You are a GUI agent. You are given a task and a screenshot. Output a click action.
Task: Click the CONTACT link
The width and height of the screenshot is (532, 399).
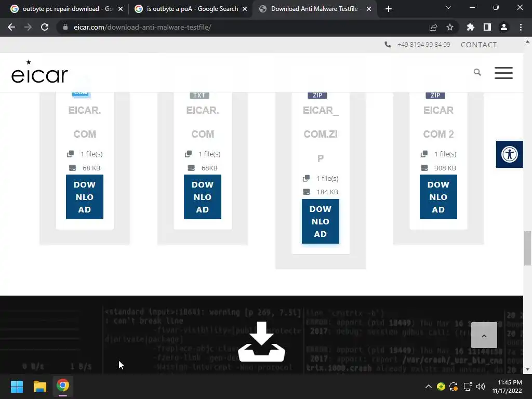[x=478, y=45]
